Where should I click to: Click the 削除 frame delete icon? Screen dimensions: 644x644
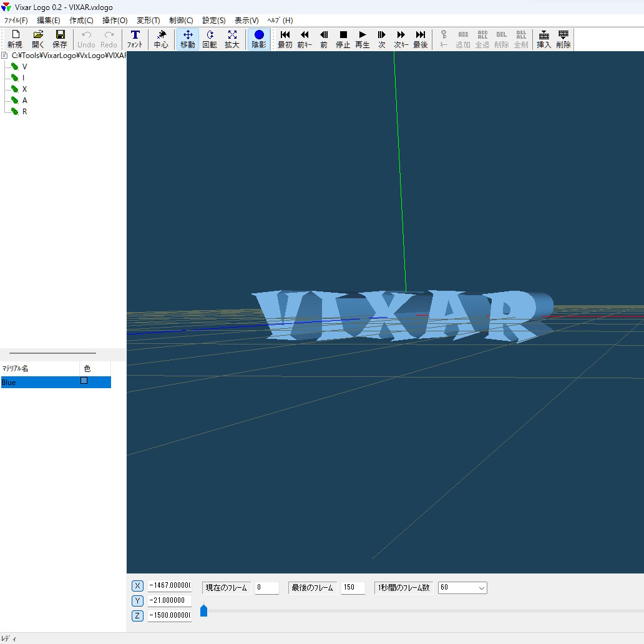click(x=563, y=39)
